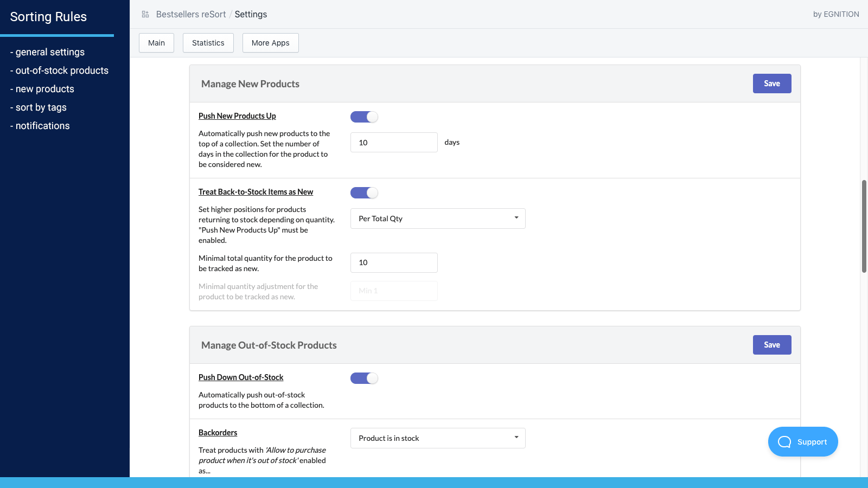Click the minimal total quantity input
868x488 pixels.
394,262
